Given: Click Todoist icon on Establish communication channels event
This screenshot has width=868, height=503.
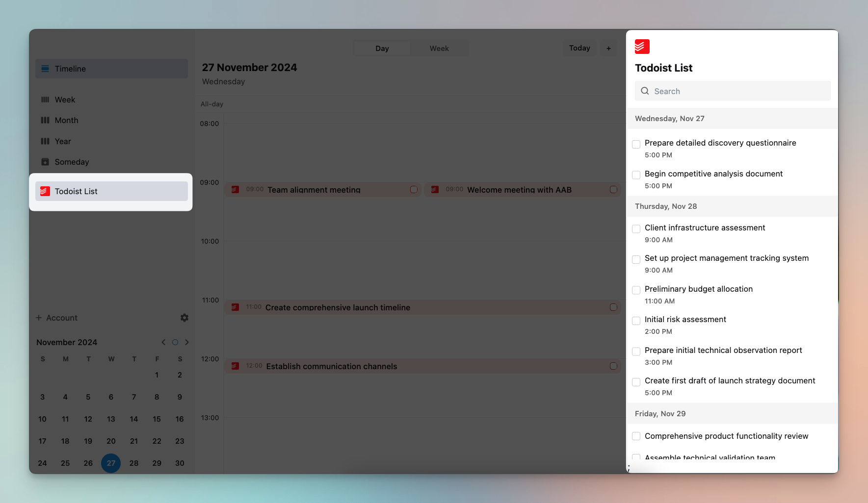Looking at the screenshot, I should tap(236, 366).
